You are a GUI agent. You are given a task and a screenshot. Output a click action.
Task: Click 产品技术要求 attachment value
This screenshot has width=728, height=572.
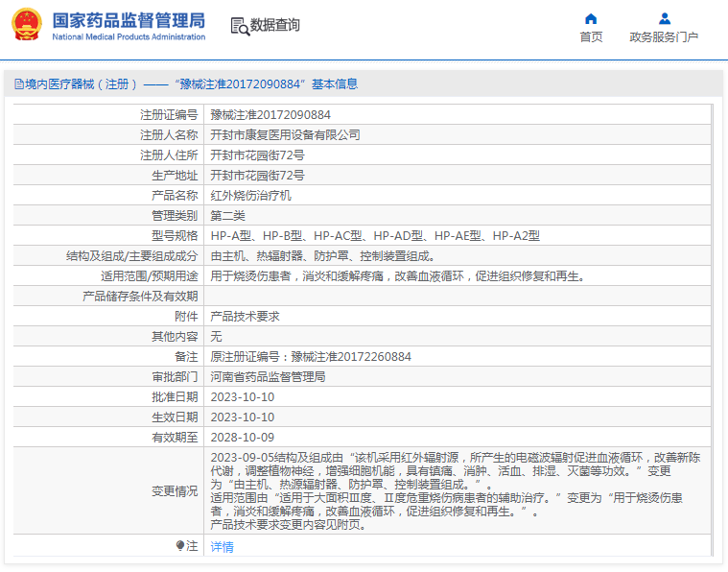point(245,317)
